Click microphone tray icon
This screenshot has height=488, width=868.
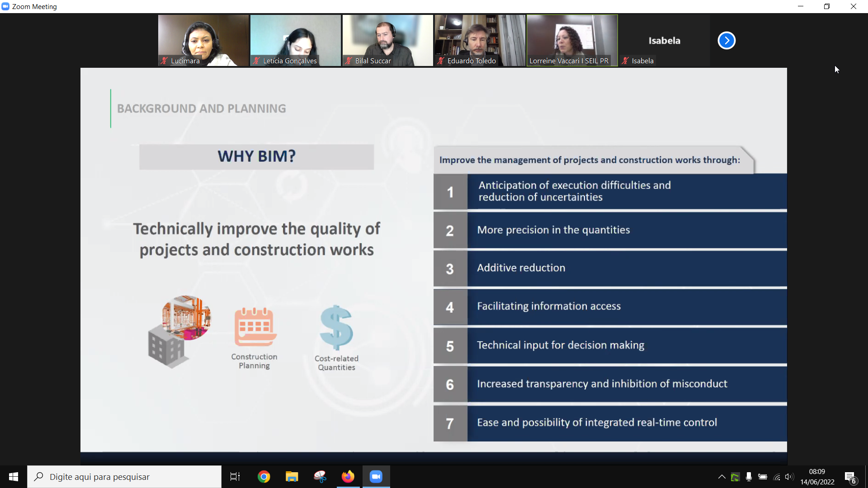749,477
